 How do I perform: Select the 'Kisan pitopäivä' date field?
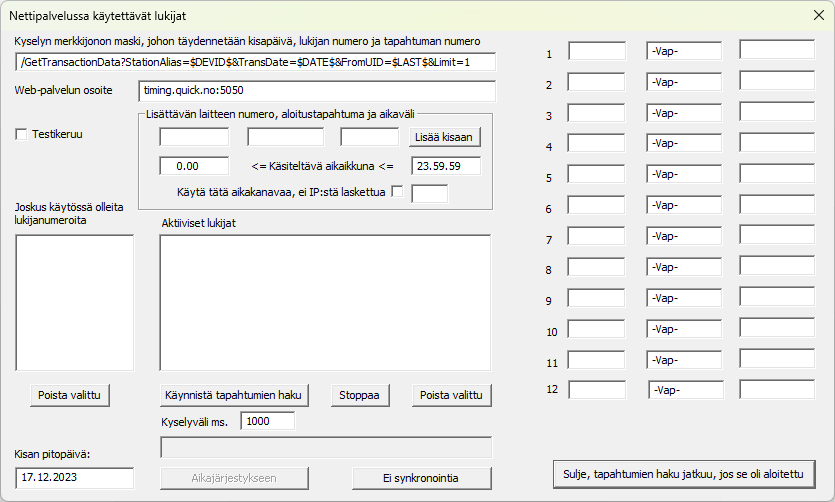75,478
